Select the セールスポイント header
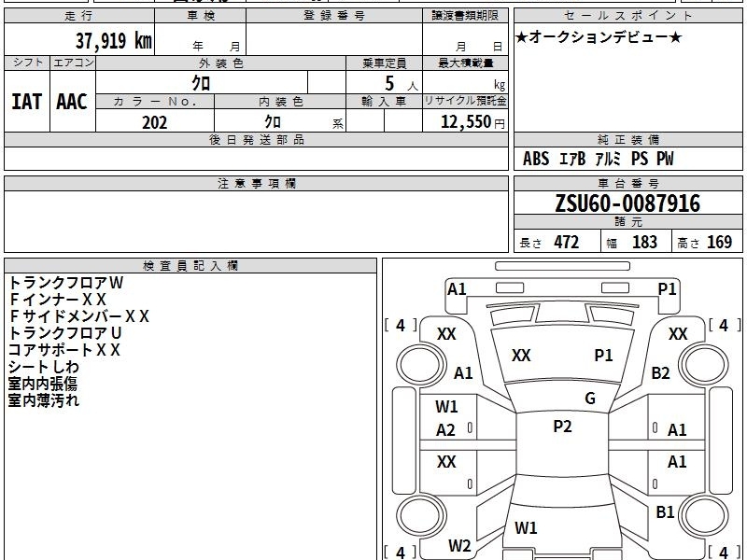Screen dimensions: 747x560 tap(627, 16)
